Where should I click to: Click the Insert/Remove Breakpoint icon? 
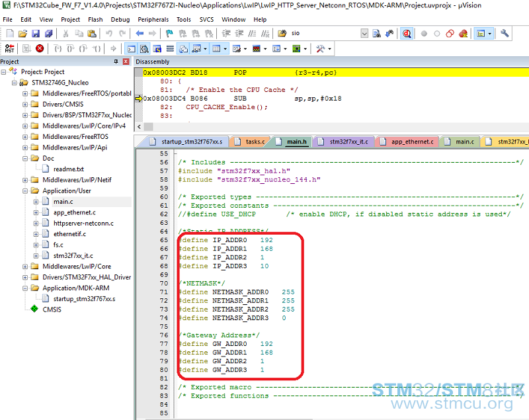(x=424, y=33)
